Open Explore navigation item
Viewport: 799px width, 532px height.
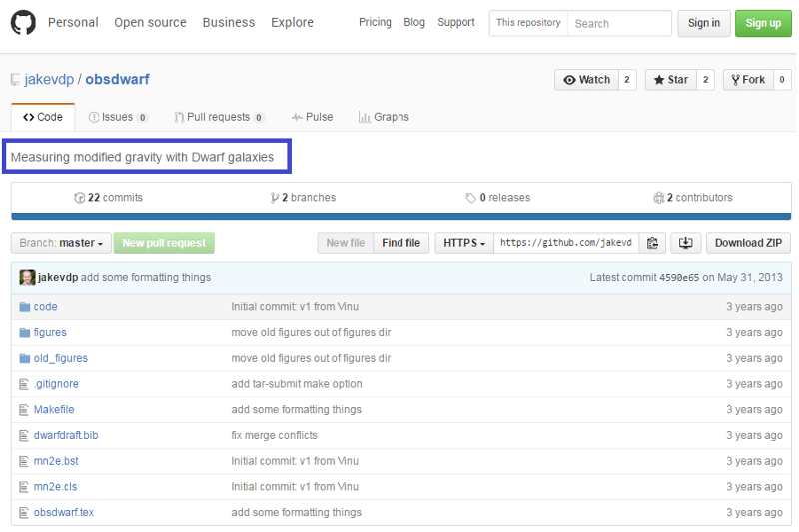coord(292,22)
